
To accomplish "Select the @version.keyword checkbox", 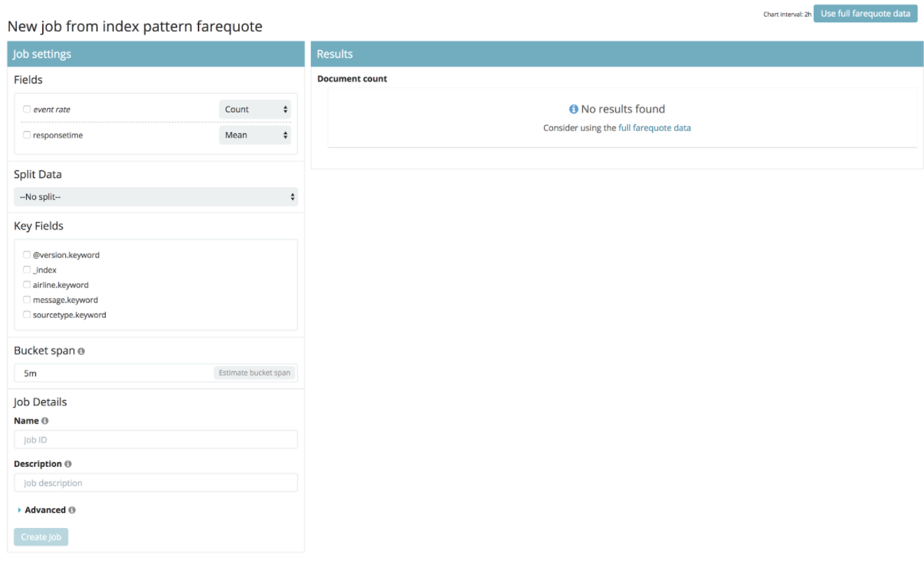I will click(x=27, y=254).
